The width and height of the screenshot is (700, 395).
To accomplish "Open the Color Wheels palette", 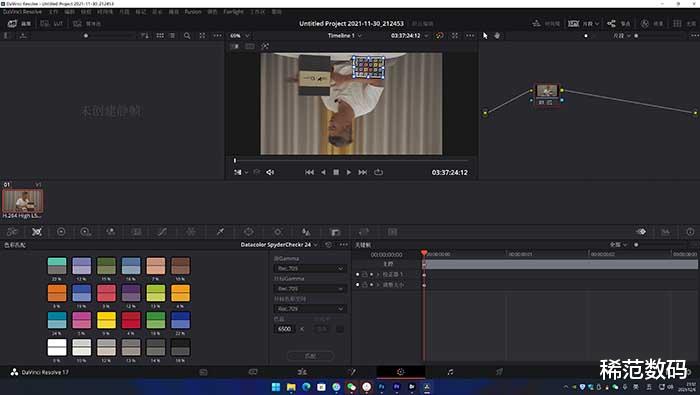I will tap(61, 232).
